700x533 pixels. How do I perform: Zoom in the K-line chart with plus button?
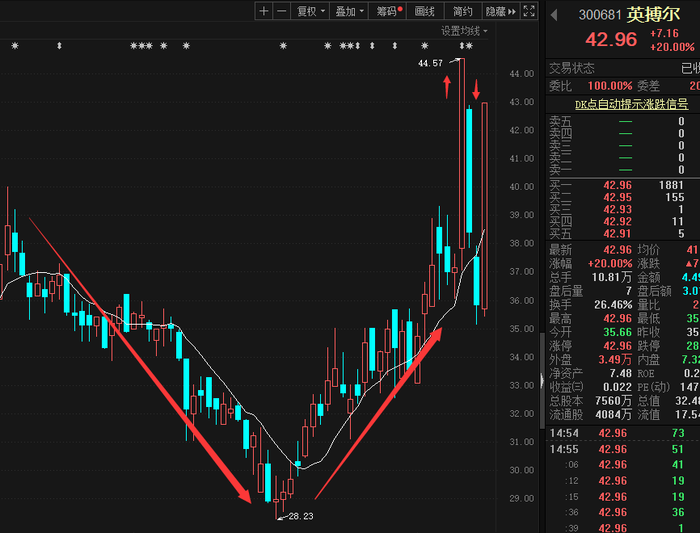point(264,11)
